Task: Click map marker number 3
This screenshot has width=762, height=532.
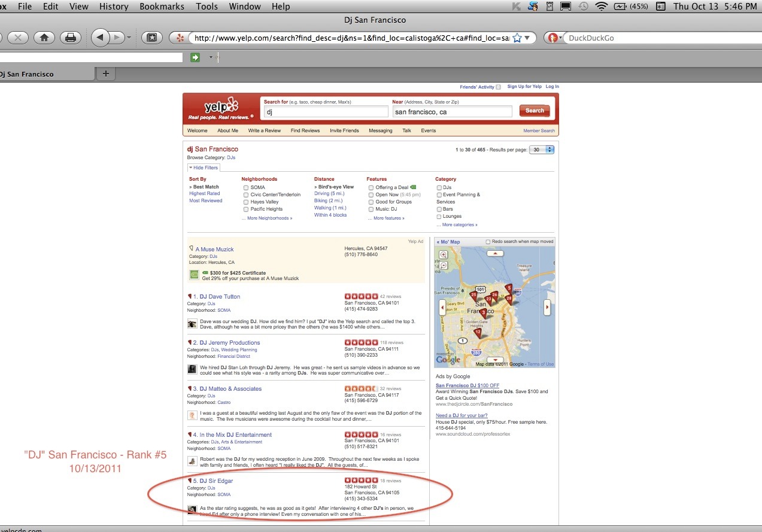Action: click(x=483, y=312)
